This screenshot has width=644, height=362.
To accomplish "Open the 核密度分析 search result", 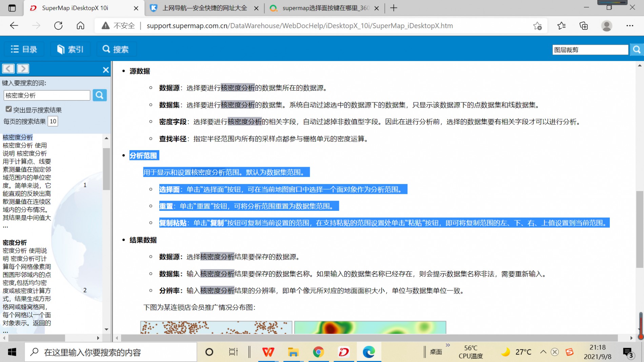I will point(18,137).
